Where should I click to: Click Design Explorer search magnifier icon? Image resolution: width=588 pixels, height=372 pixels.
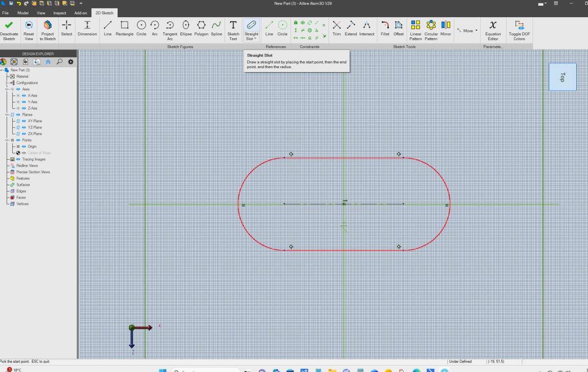point(59,62)
